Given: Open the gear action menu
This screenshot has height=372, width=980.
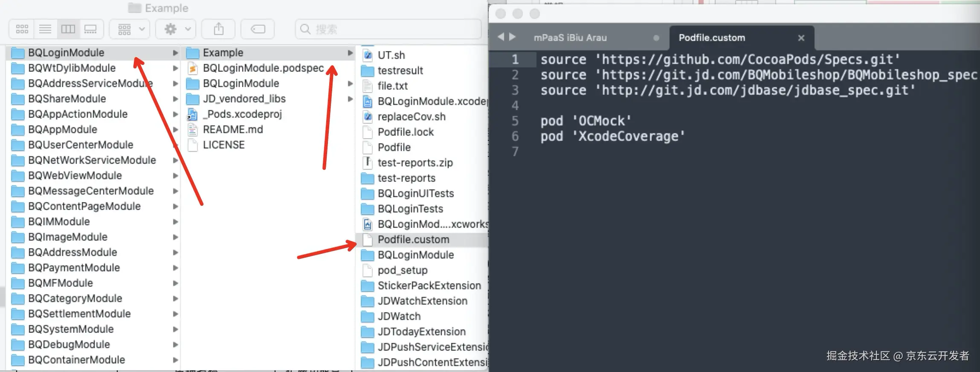Looking at the screenshot, I should 176,29.
